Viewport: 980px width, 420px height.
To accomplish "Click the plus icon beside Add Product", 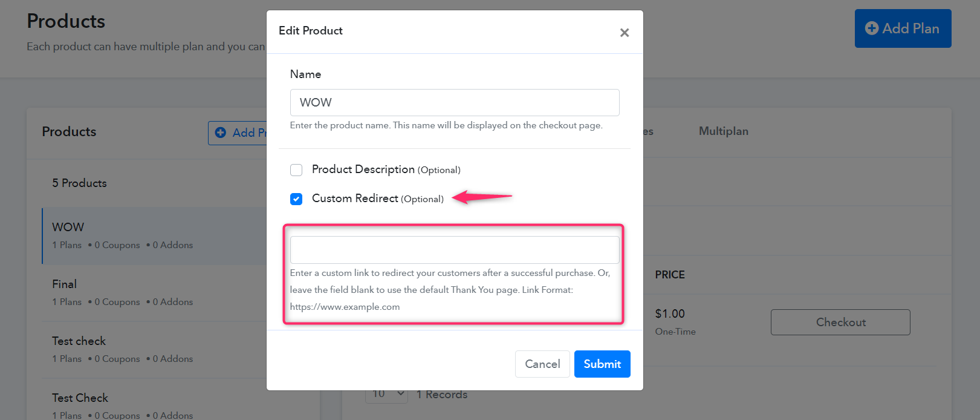I will (221, 133).
